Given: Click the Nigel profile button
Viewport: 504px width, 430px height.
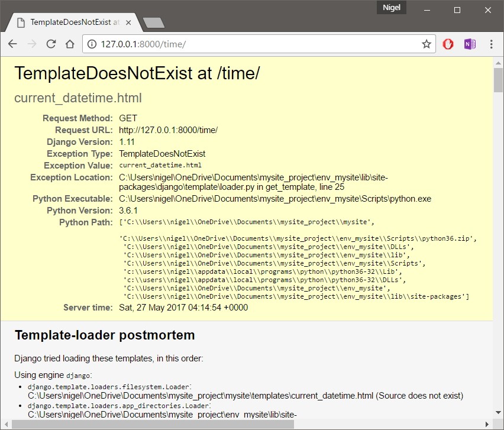Looking at the screenshot, I should 391,7.
